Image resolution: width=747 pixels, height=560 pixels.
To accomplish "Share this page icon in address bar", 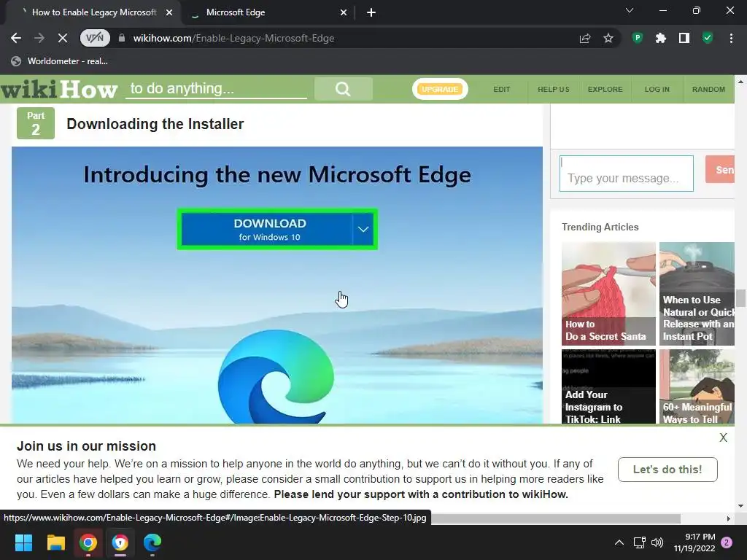I will tap(585, 38).
